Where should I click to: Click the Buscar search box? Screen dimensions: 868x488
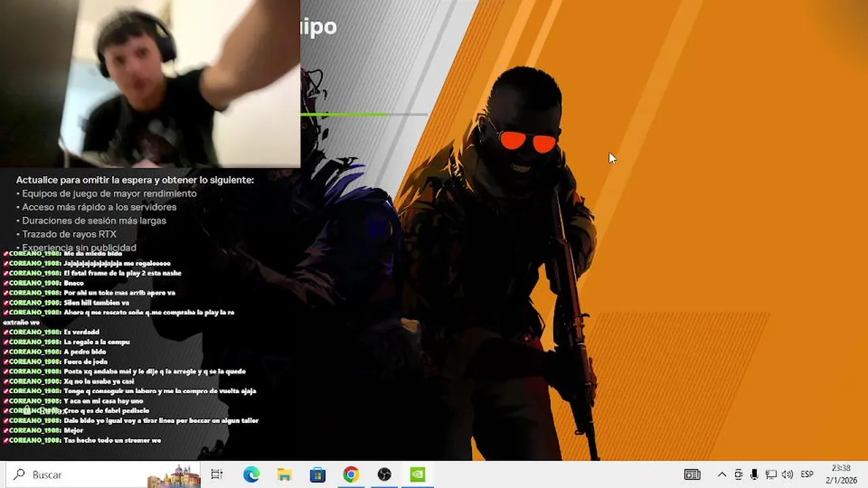tap(104, 474)
